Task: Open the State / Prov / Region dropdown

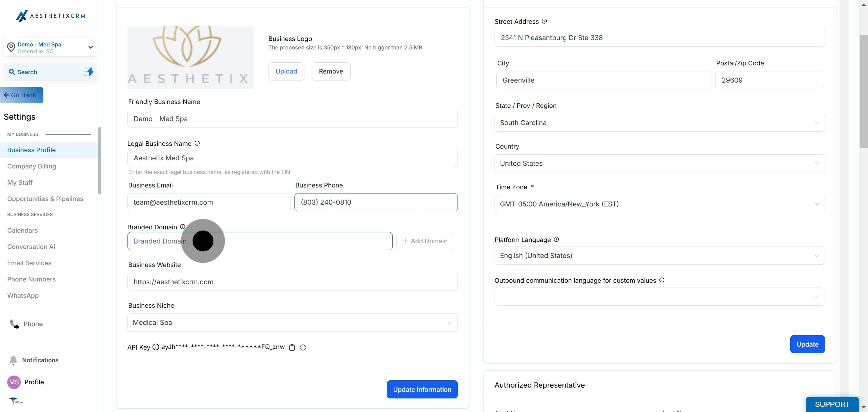Action: click(659, 123)
